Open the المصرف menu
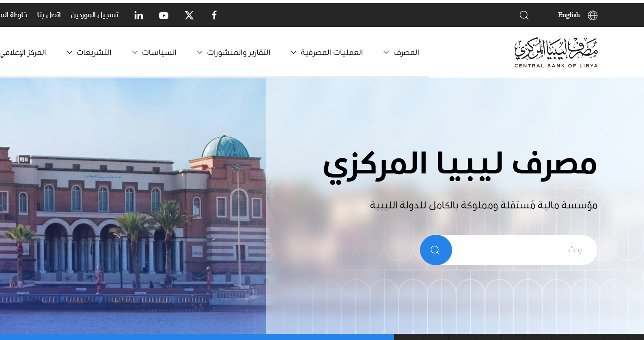The image size is (644, 340). [406, 52]
